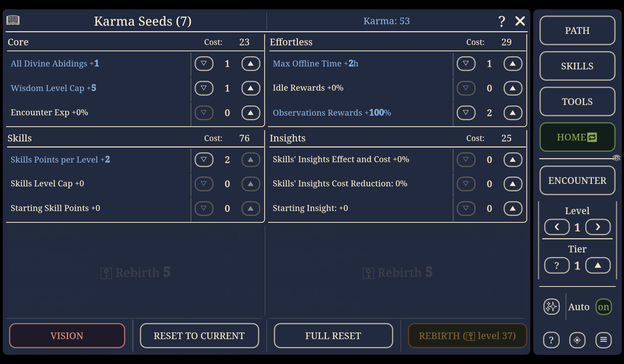Advance Level using the right chevron

coord(598,227)
